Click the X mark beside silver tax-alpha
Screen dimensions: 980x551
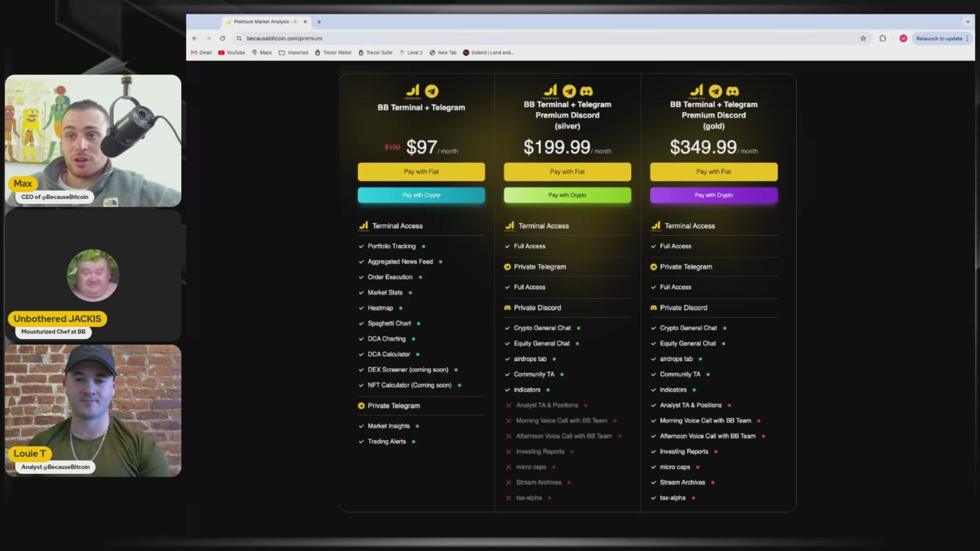click(x=508, y=498)
